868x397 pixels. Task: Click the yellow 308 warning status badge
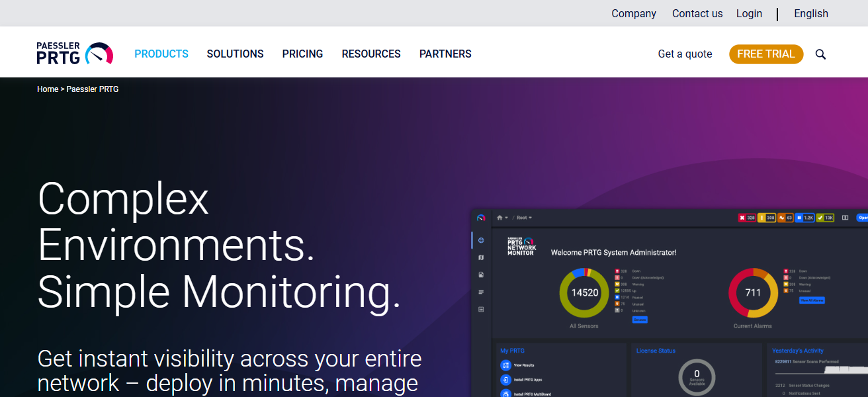[767, 218]
